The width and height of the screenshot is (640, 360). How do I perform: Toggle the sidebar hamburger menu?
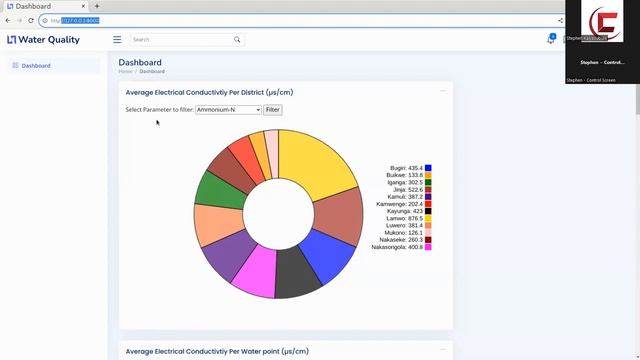coord(117,40)
